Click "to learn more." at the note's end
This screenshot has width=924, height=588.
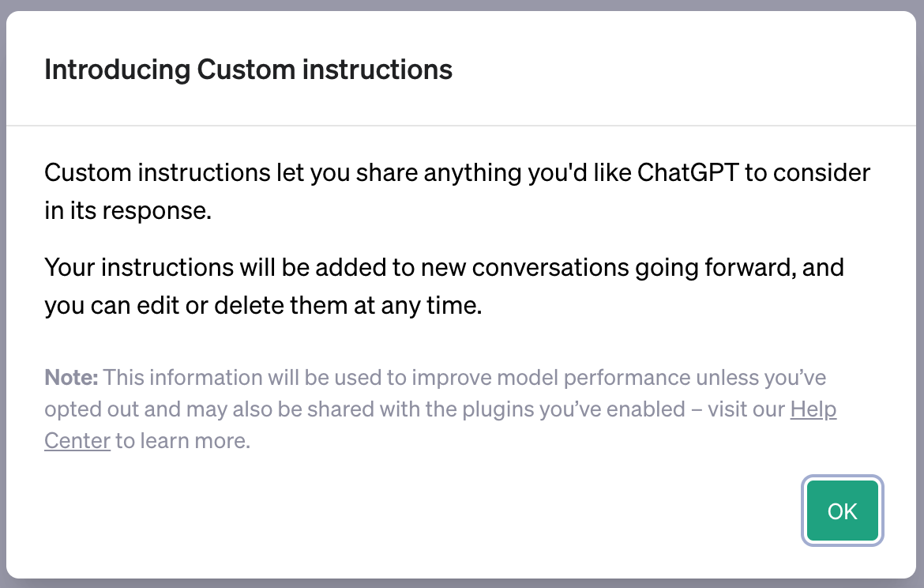coord(183,440)
